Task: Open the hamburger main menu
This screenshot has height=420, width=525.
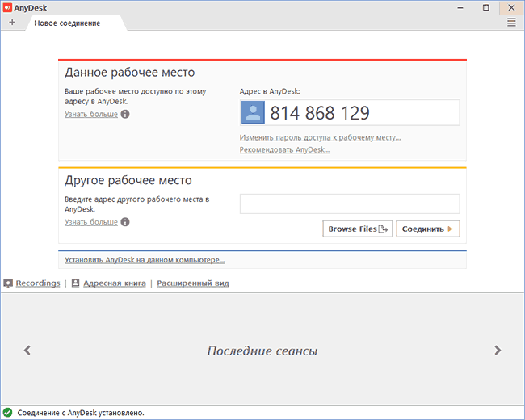Action: click(x=511, y=23)
